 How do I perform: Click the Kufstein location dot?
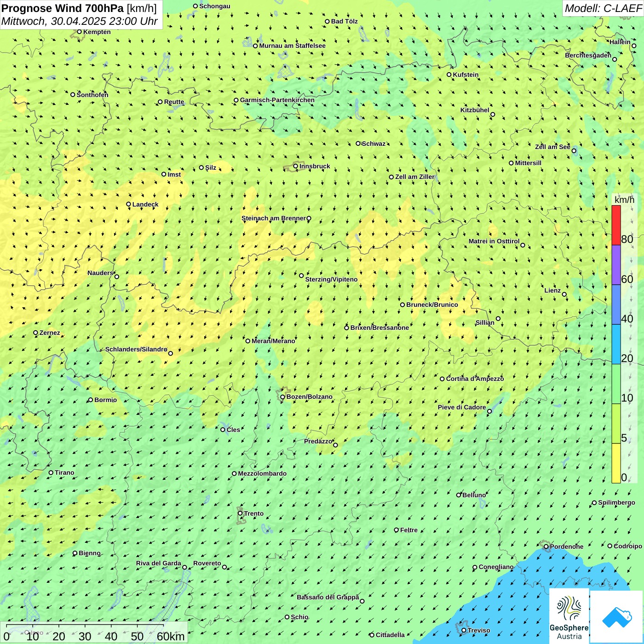tap(449, 75)
